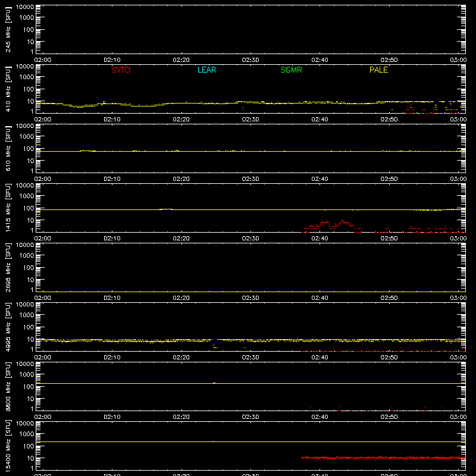Click the yellow flat trace in 610 MHz panel
The width and height of the screenshot is (476, 476).
pyautogui.click(x=250, y=151)
